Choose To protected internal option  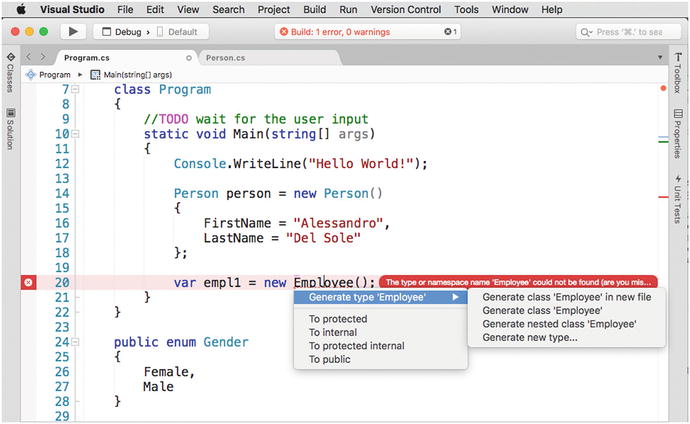click(356, 346)
